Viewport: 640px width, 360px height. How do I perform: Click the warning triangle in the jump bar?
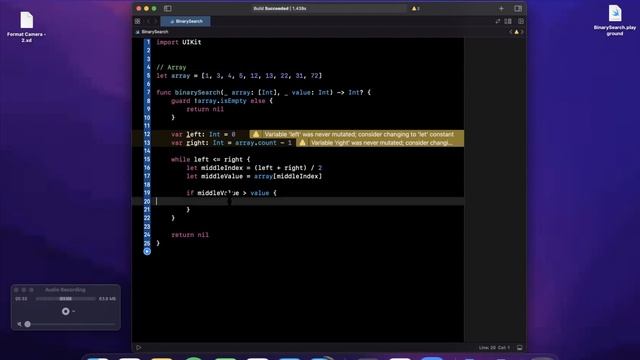coord(516,32)
